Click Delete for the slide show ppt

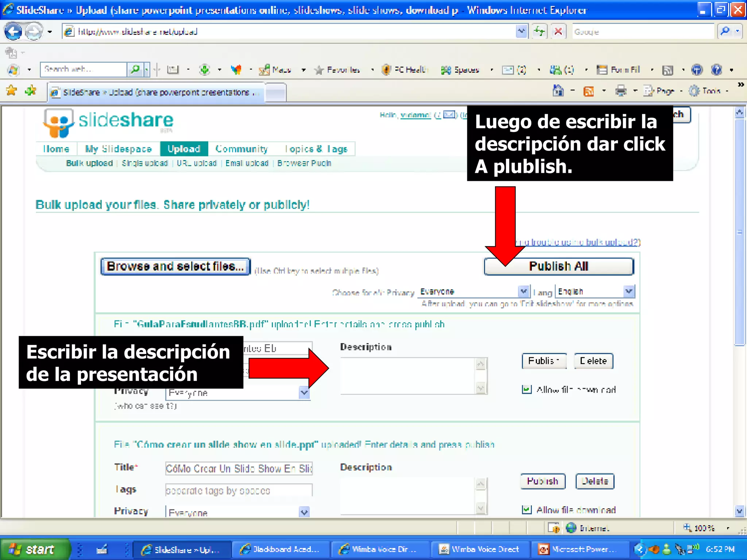coord(595,481)
